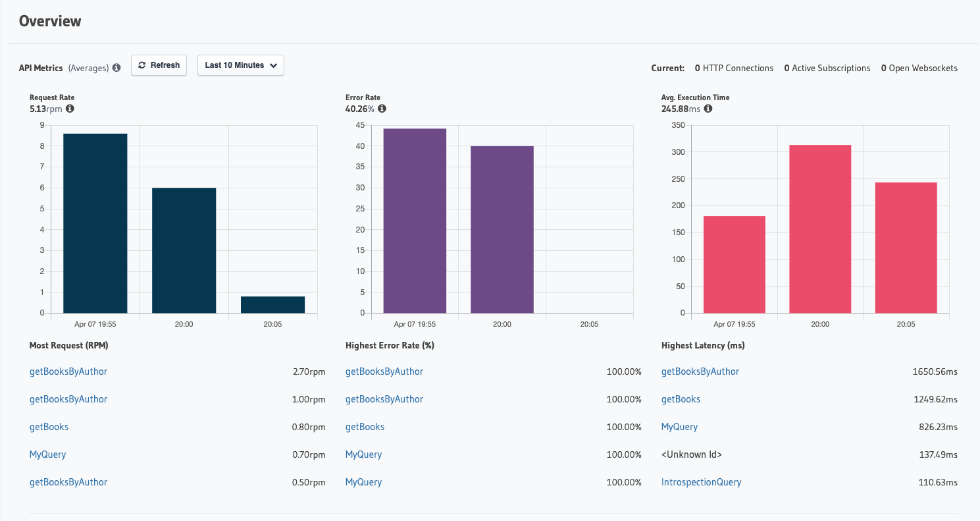Image resolution: width=980 pixels, height=521 pixels.
Task: Click the refresh arrows icon on Refresh button
Action: (142, 65)
